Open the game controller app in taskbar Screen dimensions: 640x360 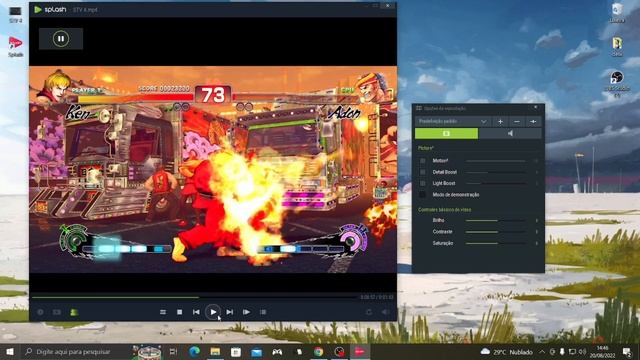(277, 351)
